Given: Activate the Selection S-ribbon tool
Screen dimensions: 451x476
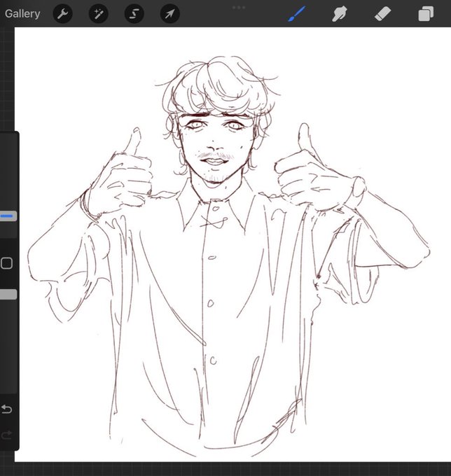Looking at the screenshot, I should [134, 14].
